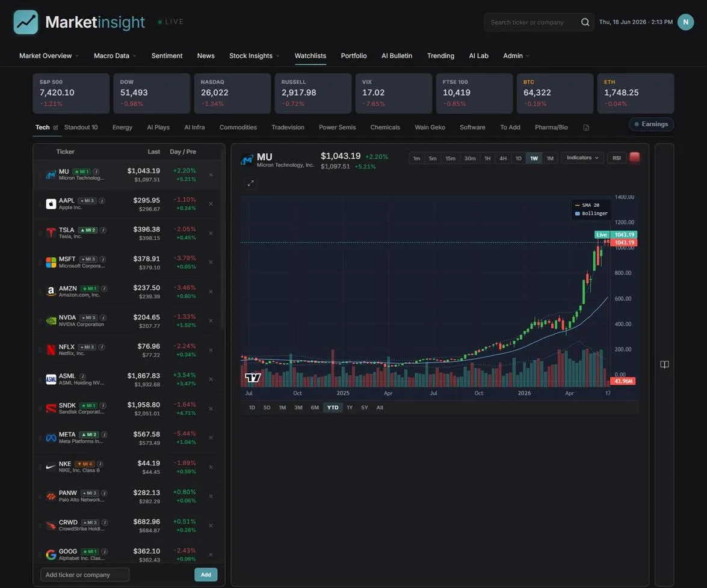
Task: Open the BTC price card
Action: click(x=555, y=93)
